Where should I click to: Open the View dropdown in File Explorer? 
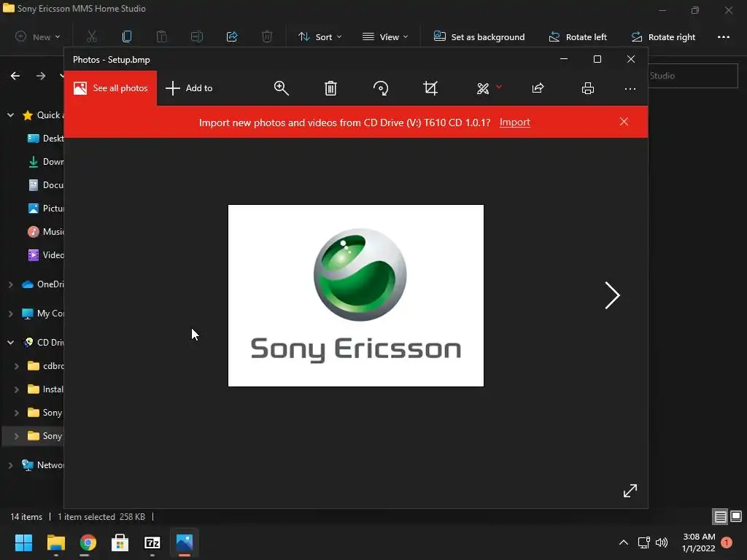coord(385,36)
